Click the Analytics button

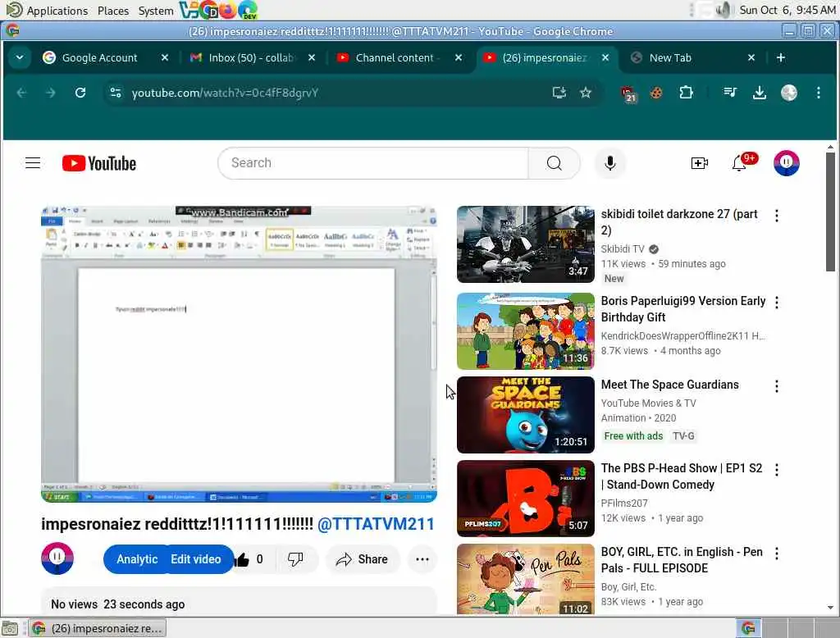point(137,559)
